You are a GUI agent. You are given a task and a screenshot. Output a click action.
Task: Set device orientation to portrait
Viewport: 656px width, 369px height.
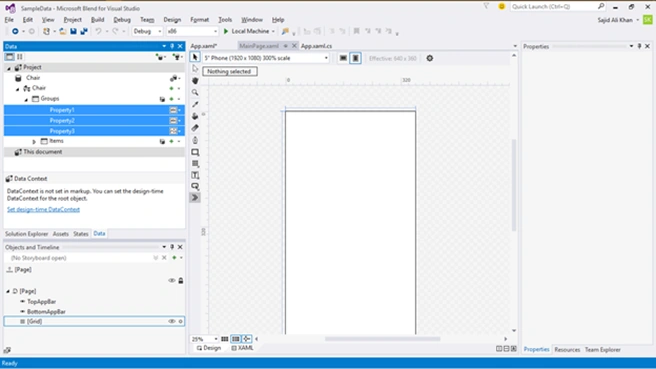(355, 58)
